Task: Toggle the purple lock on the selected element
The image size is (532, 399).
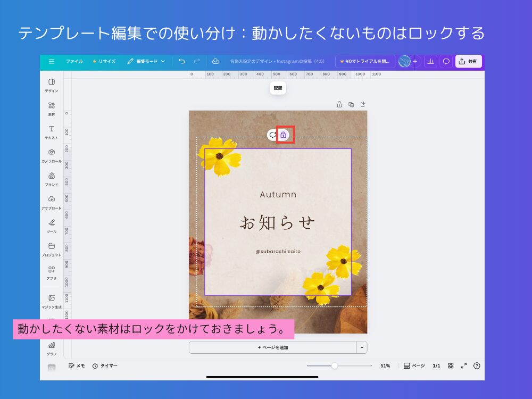Action: 284,135
